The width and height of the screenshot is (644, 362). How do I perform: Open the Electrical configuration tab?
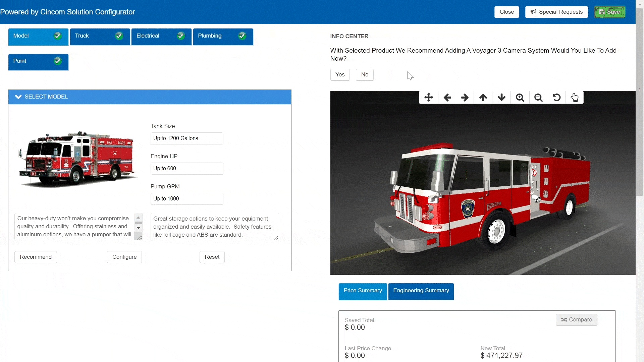tap(161, 36)
